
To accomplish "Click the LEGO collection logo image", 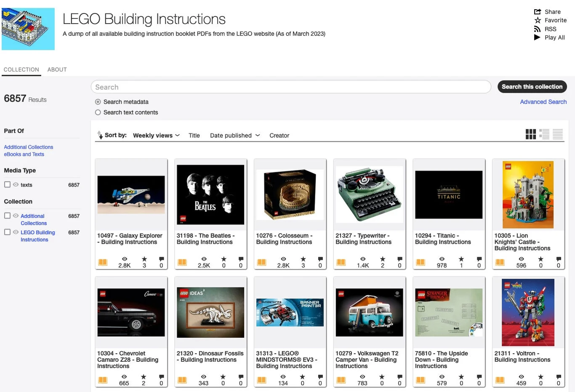I will 28,29.
